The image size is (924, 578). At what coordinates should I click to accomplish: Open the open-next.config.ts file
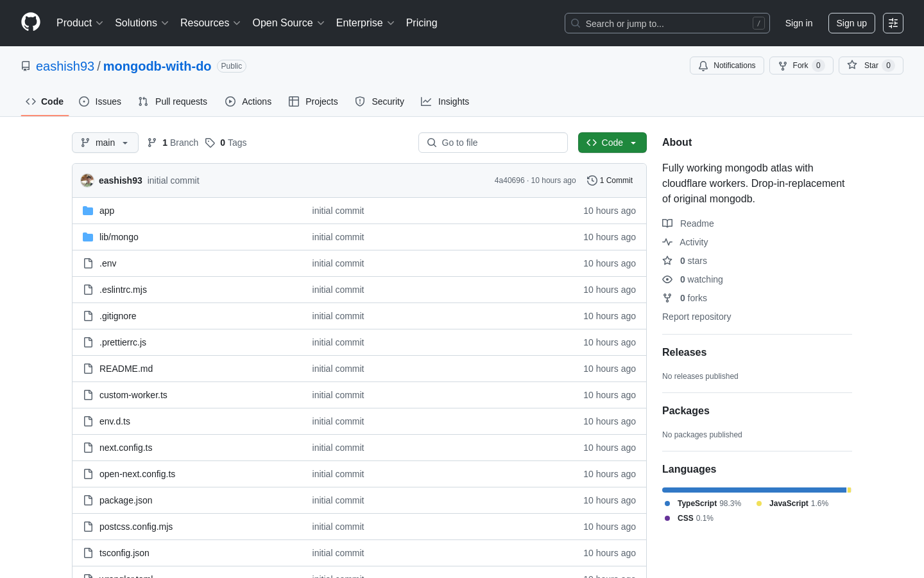[137, 474]
